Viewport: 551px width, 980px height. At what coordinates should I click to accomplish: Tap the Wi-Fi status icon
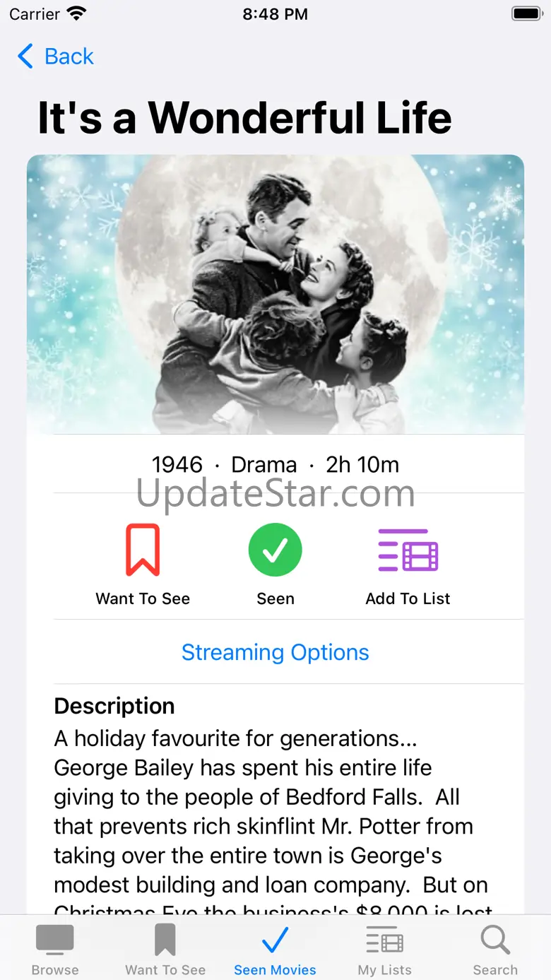tap(76, 13)
